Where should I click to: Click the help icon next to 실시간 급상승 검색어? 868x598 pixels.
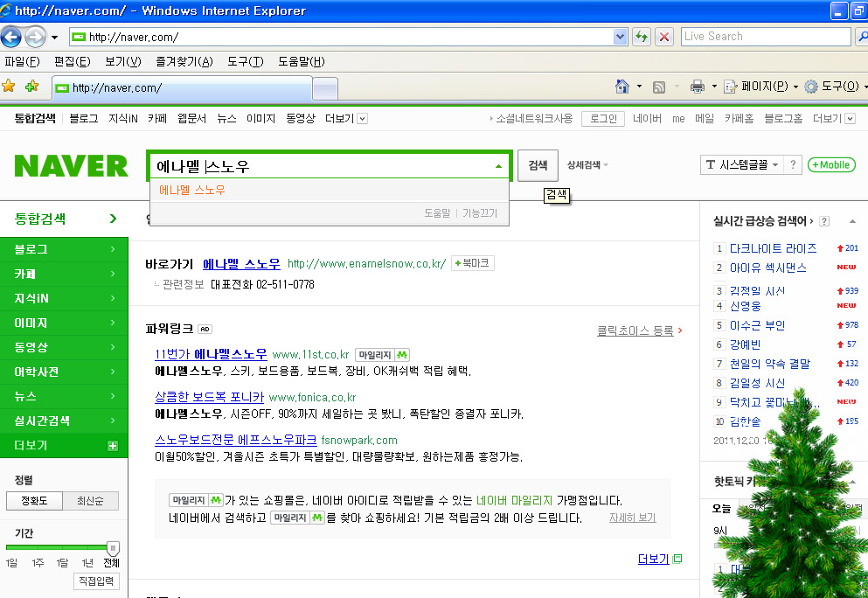pyautogui.click(x=824, y=221)
